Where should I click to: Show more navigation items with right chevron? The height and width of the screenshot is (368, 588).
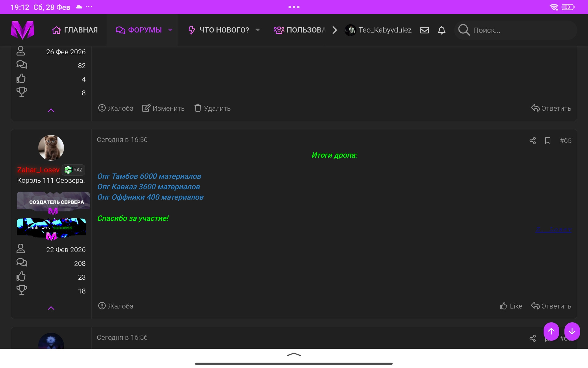tap(334, 30)
